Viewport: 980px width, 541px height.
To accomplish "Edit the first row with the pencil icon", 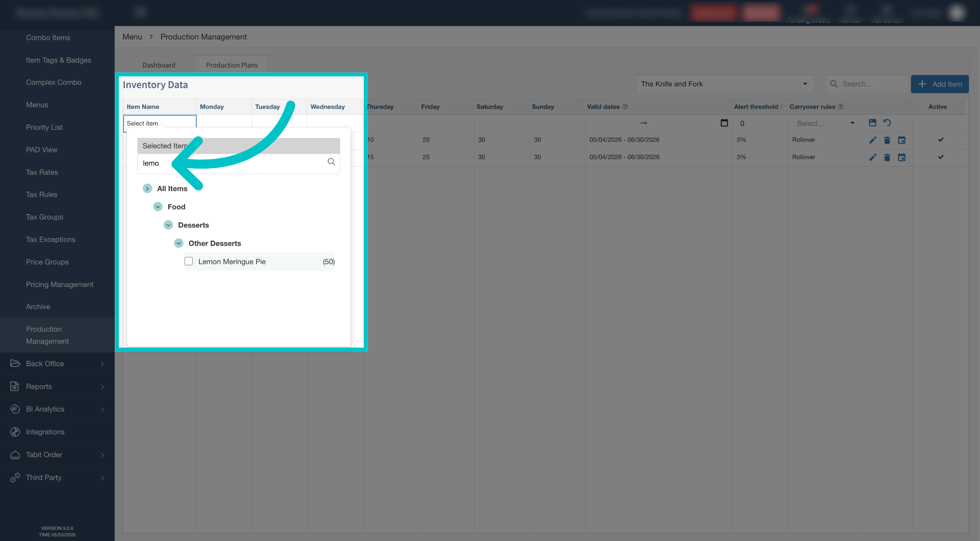I will [872, 140].
